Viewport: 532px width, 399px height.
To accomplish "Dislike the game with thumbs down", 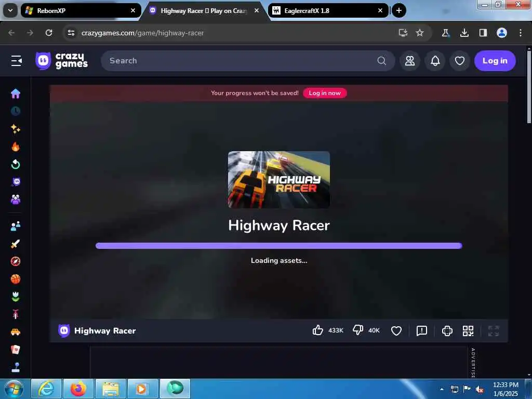I will (x=358, y=330).
